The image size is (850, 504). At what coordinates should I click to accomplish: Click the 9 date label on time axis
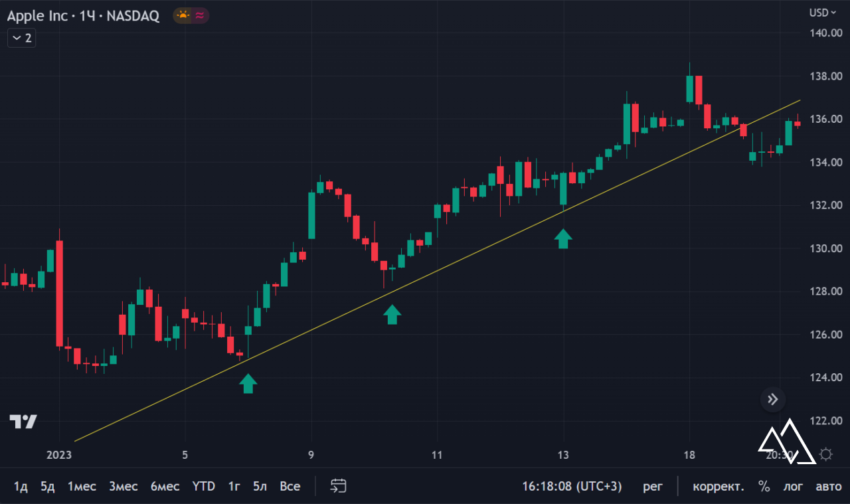311,455
